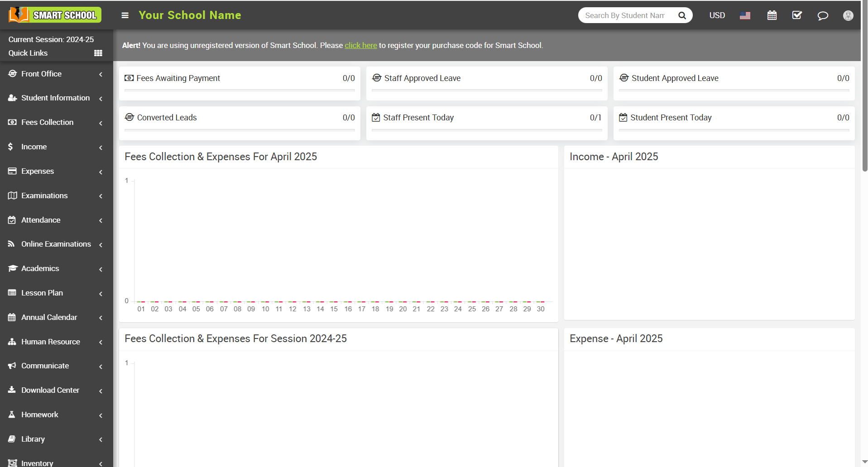Click the 'click here' registration link
868x467 pixels.
coord(360,45)
